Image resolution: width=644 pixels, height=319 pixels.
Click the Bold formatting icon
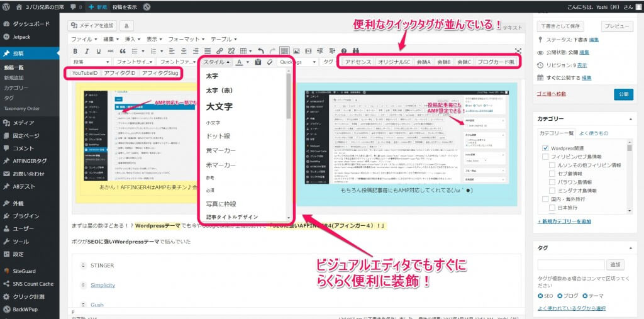tap(75, 52)
